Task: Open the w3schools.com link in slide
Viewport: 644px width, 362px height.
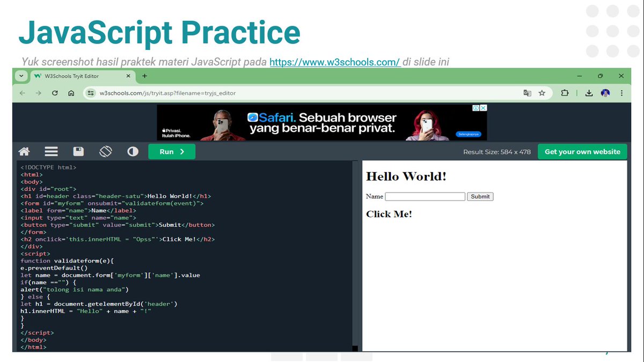Action: click(335, 62)
